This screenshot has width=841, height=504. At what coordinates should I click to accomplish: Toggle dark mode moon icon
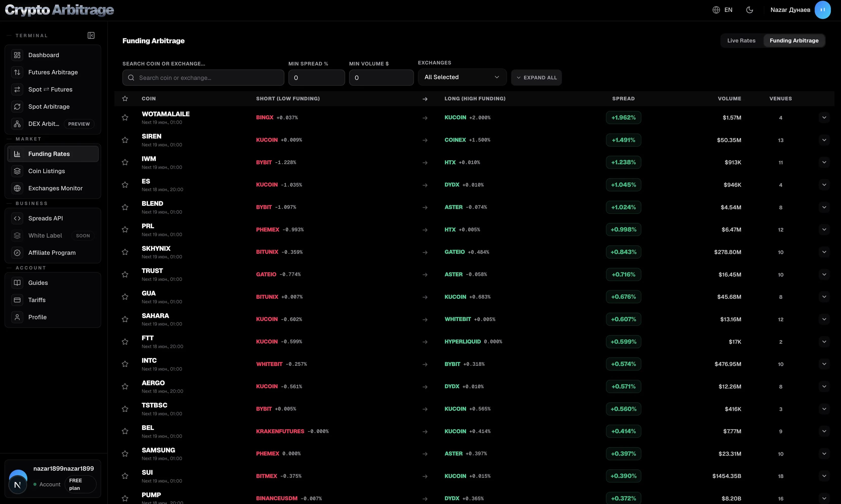[x=749, y=10]
